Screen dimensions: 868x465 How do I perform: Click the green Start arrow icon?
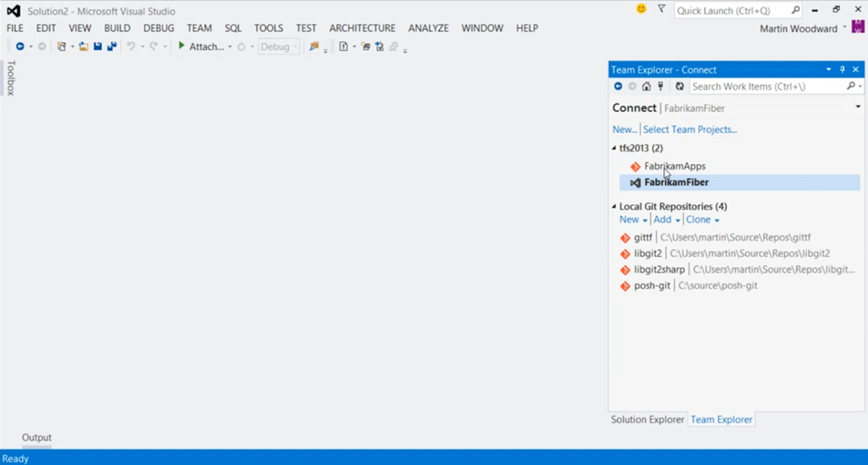click(181, 46)
